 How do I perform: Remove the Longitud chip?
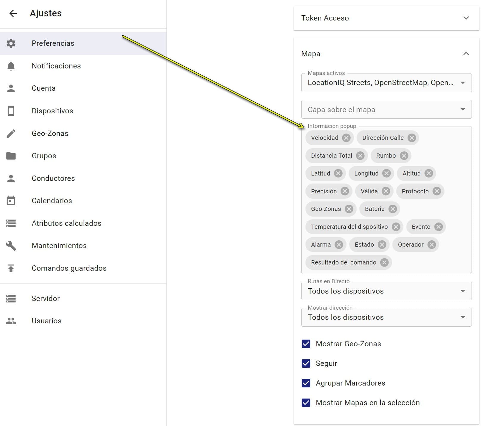coord(386,173)
